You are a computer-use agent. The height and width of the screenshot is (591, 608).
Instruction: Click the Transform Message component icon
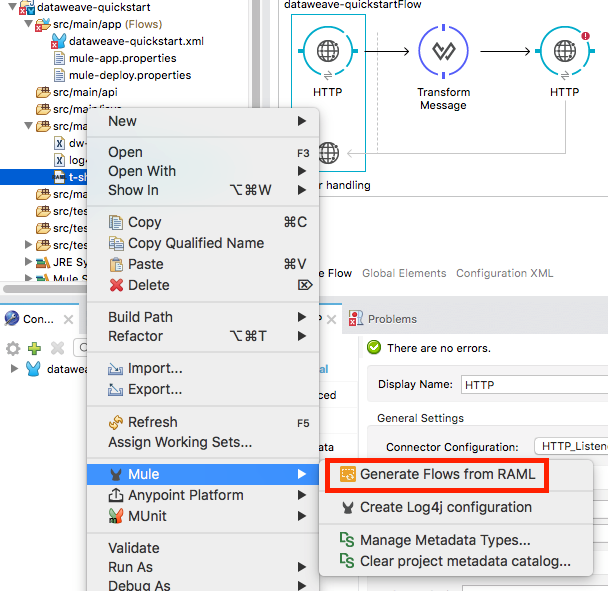click(x=443, y=51)
